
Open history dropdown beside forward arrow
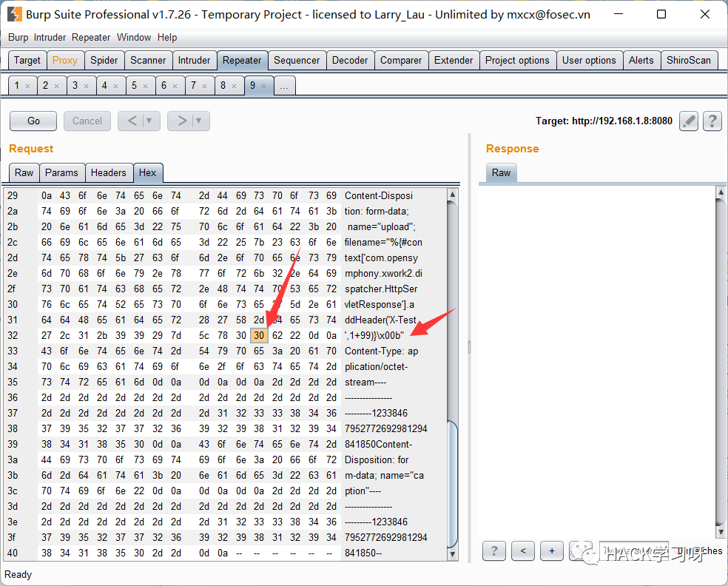pos(199,121)
